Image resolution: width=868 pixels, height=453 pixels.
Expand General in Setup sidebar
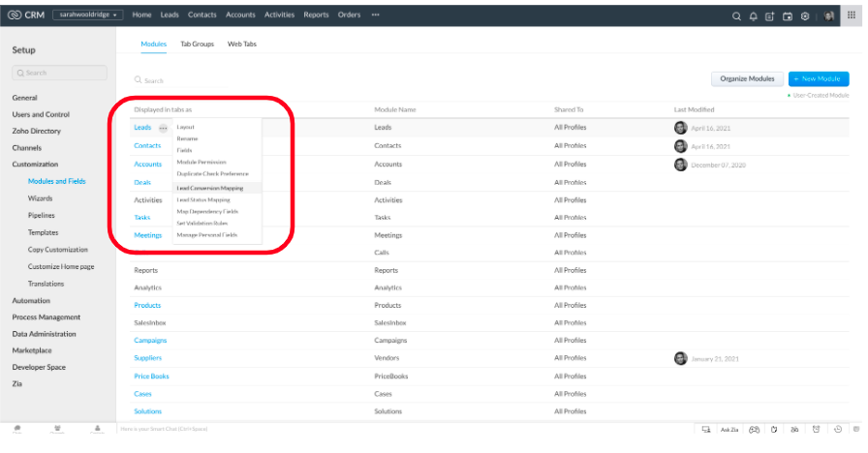[25, 98]
